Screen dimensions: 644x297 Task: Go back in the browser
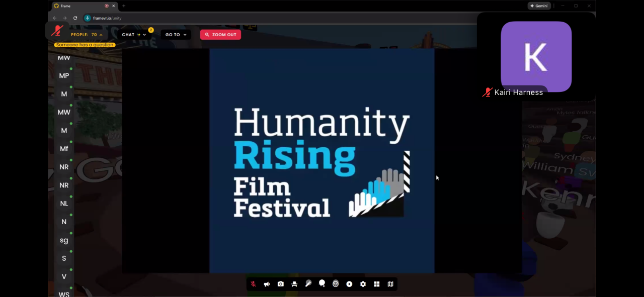[x=54, y=18]
